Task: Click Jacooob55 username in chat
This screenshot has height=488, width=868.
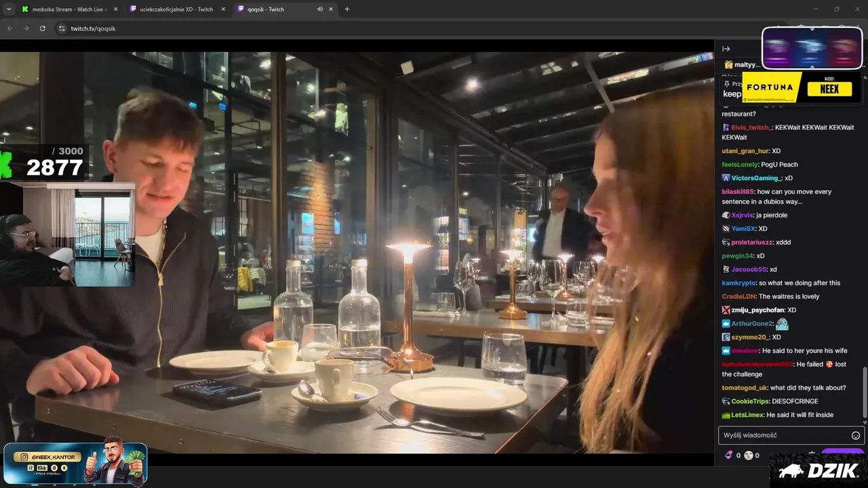Action: point(749,270)
